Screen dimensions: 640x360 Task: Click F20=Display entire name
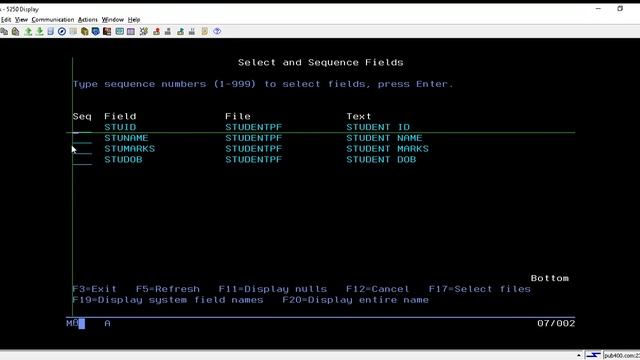click(356, 300)
